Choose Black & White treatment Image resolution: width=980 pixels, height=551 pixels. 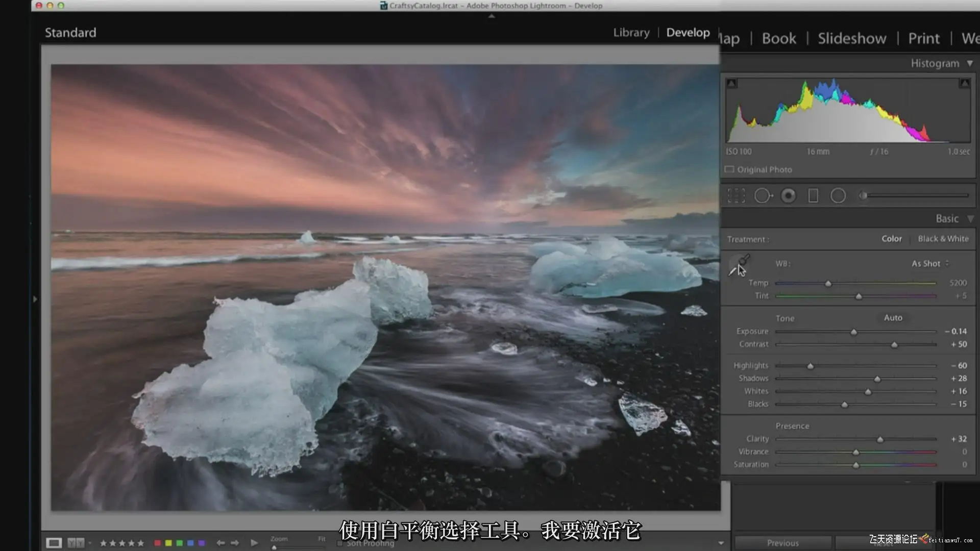943,239
